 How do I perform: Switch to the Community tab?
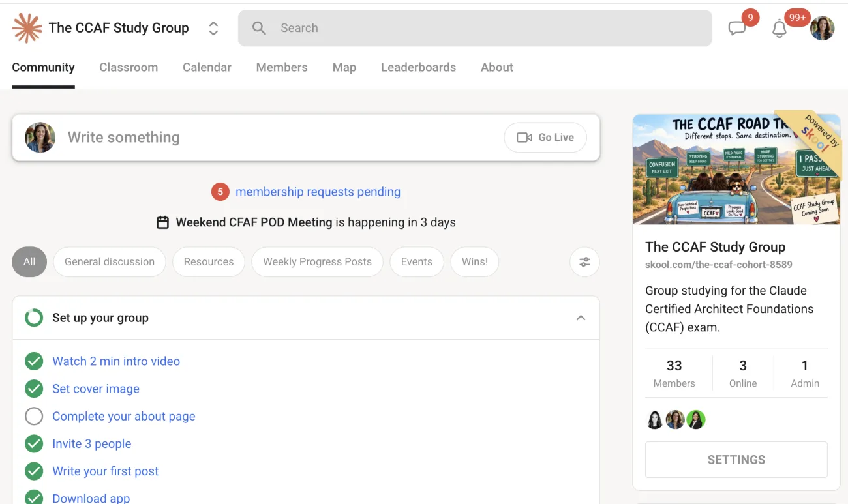pyautogui.click(x=43, y=67)
